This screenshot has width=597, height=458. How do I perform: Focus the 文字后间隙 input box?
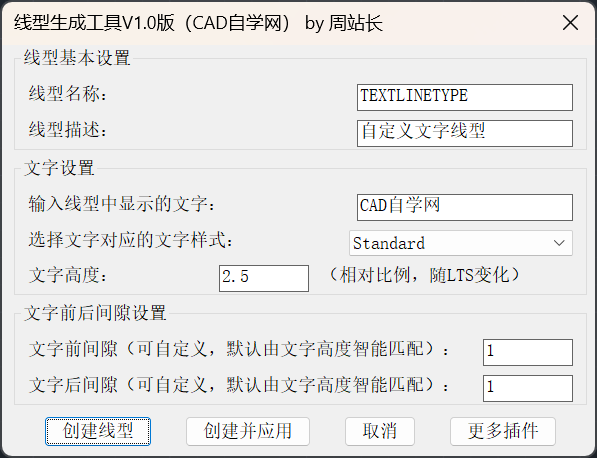tap(528, 388)
